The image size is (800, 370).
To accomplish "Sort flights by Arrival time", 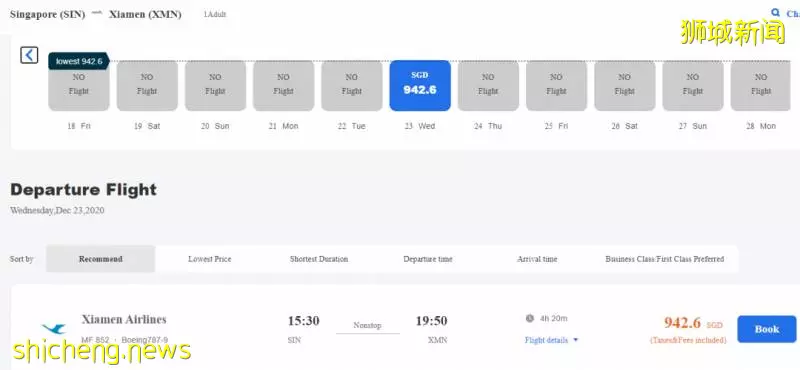I will pos(537,259).
